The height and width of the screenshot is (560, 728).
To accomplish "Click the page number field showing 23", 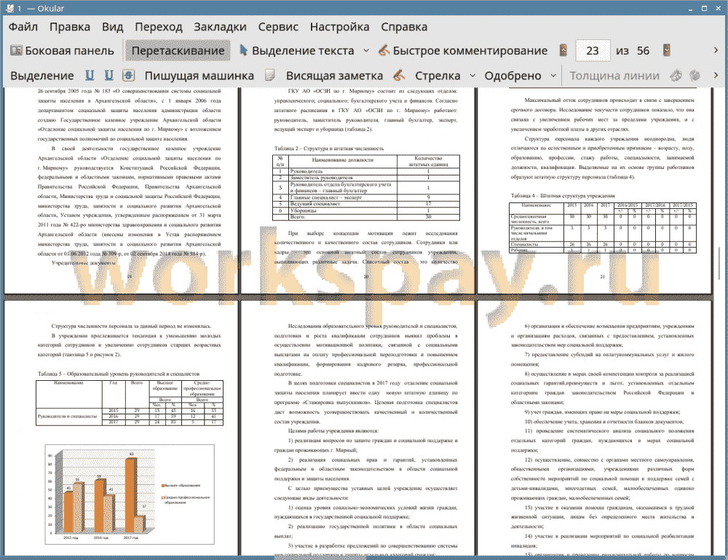I will point(593,51).
